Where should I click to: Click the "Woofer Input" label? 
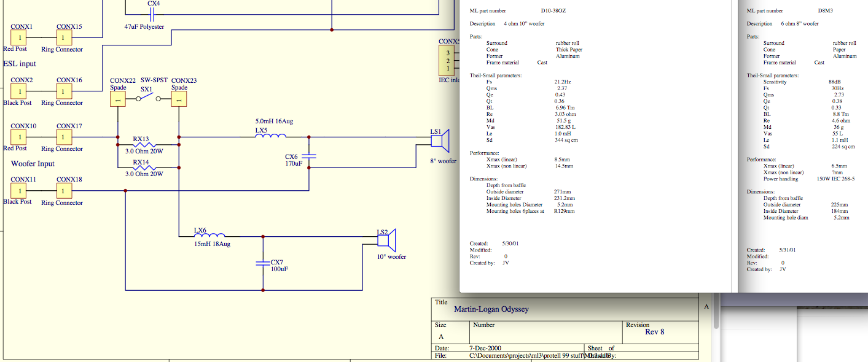(33, 164)
